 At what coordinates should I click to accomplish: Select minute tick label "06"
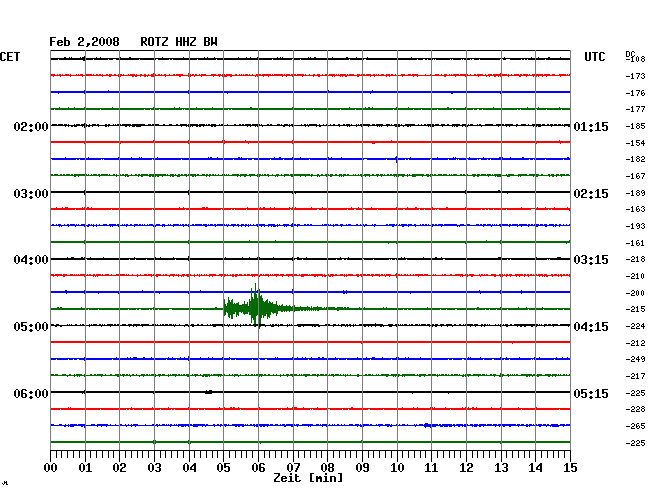pos(258,468)
